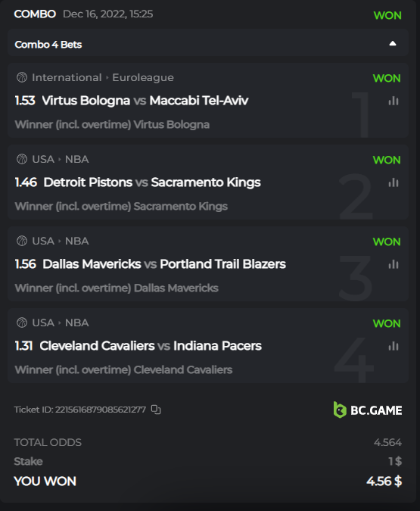Click the NBA label in Cleveland Cavaliers bet
Image resolution: width=420 pixels, height=511 pixels.
[77, 323]
